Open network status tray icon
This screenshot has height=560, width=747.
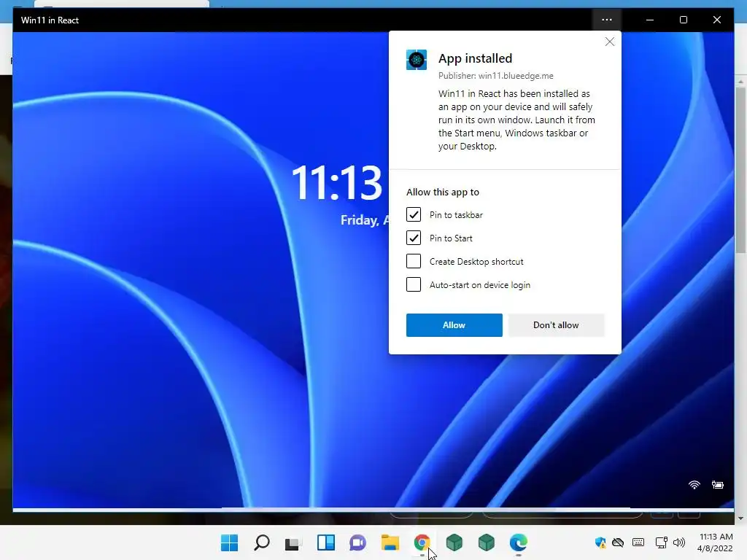661,542
